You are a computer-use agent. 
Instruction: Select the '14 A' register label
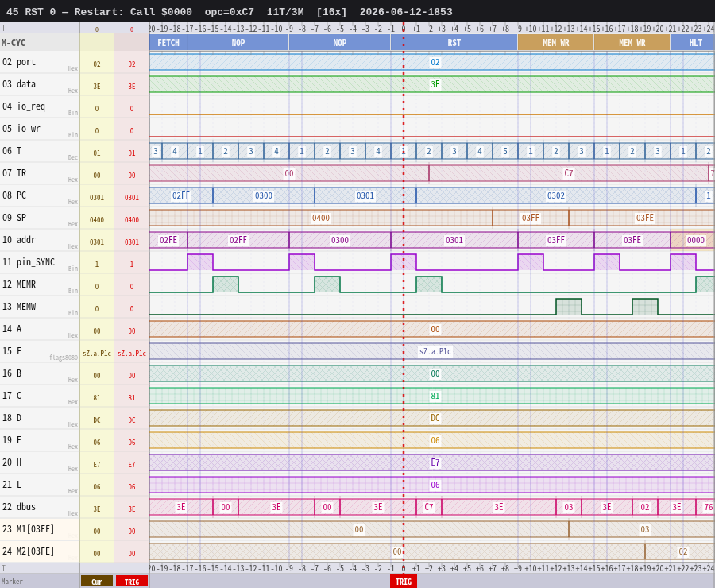click(x=12, y=329)
